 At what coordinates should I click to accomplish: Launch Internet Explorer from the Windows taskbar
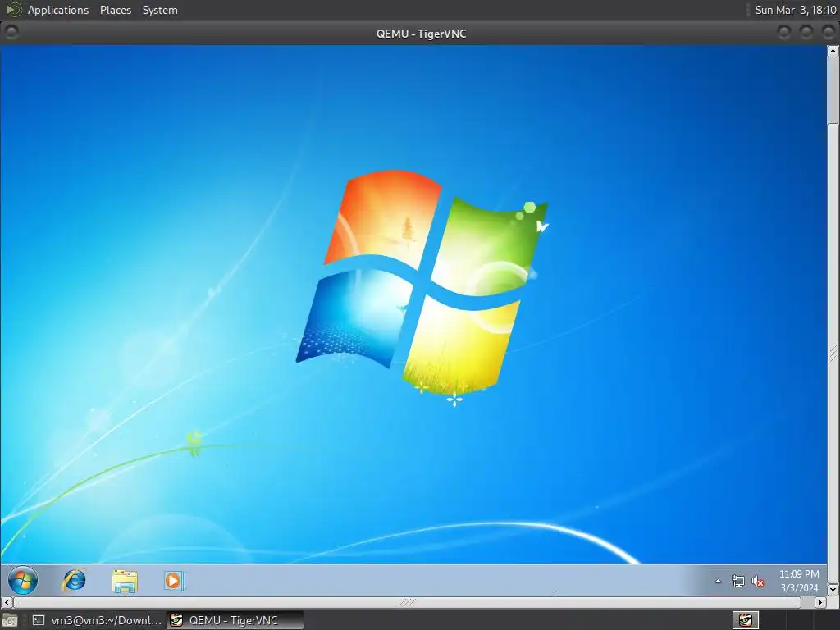(x=74, y=581)
